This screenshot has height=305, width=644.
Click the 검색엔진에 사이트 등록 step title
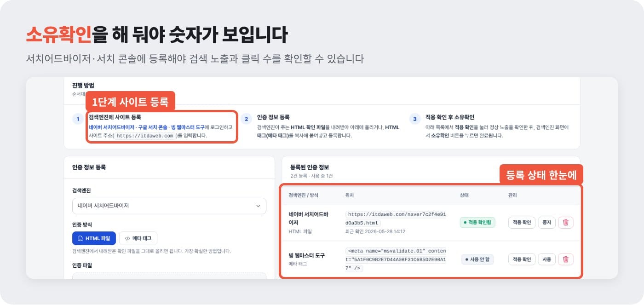[x=115, y=117]
